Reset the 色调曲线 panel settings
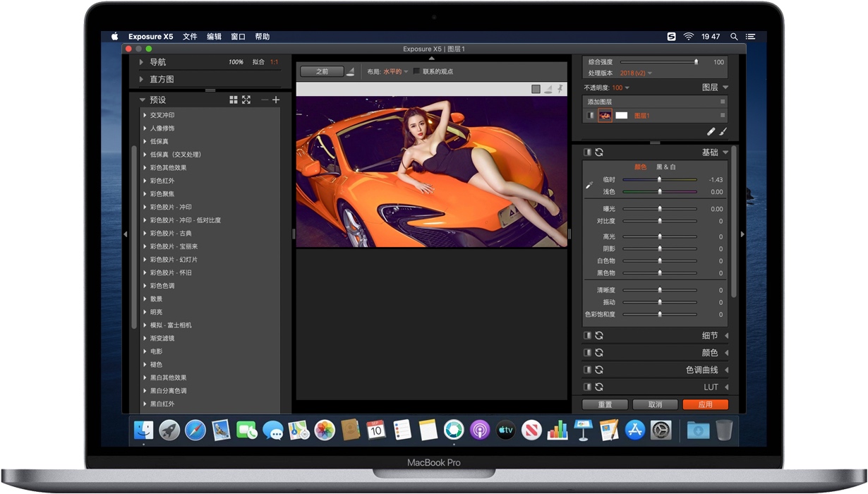Viewport: 868px width, 494px height. click(x=599, y=370)
